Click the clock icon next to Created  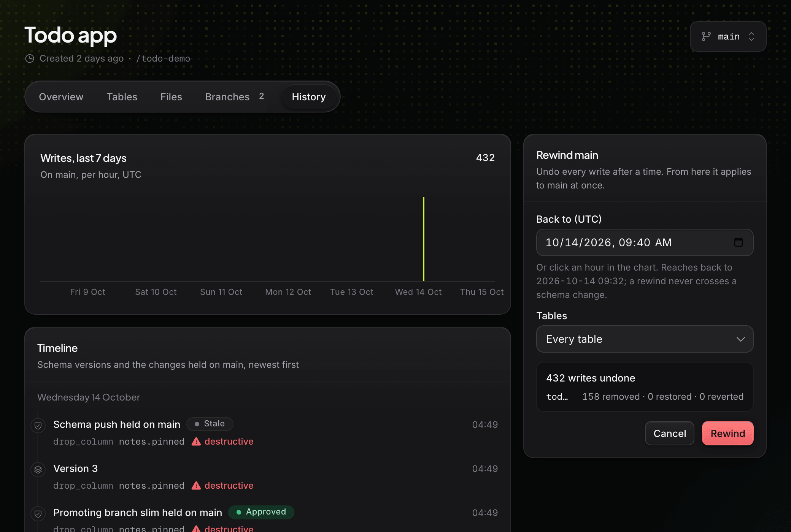click(30, 59)
